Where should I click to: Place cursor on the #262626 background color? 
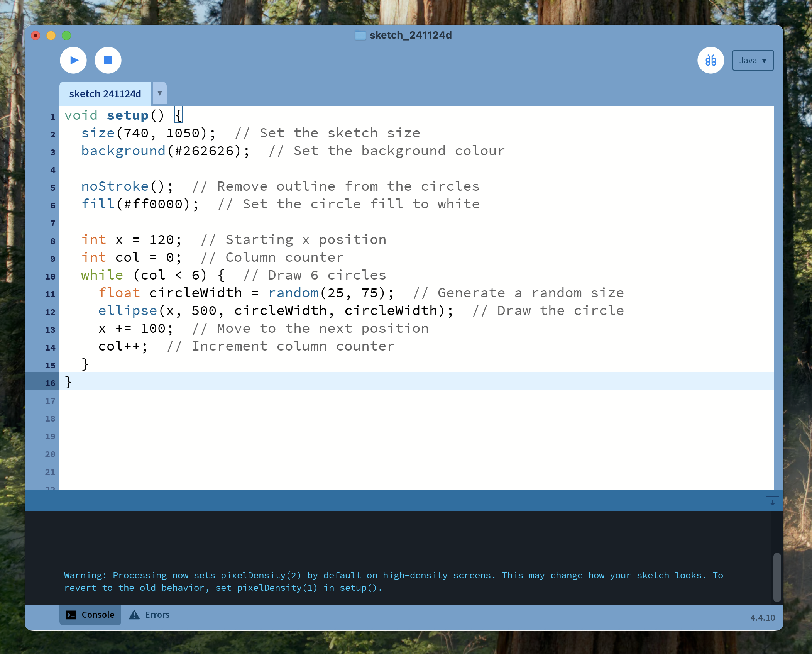click(205, 151)
